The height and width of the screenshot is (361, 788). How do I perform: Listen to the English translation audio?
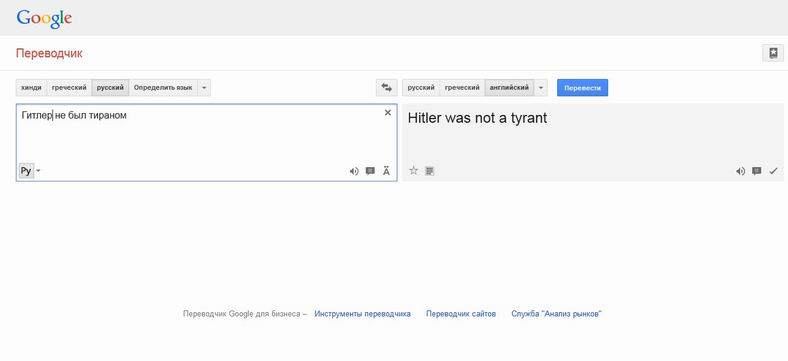(740, 171)
